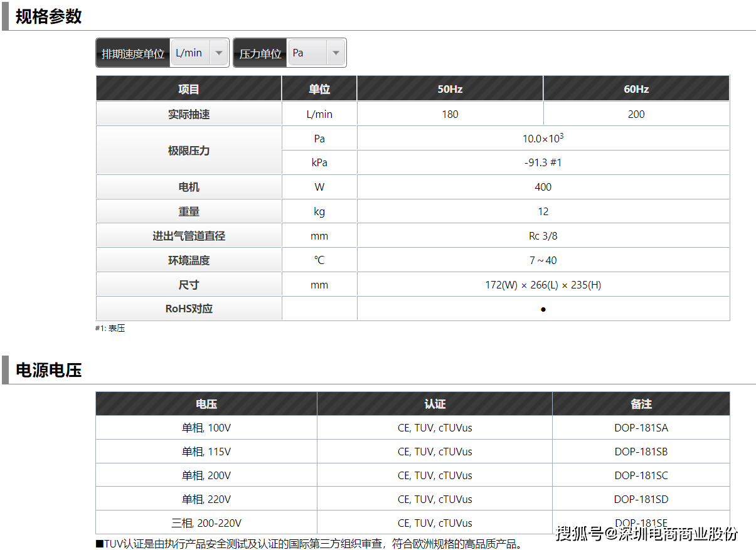Select the 单相, 200V voltage cell
The image size is (756, 550).
click(206, 475)
